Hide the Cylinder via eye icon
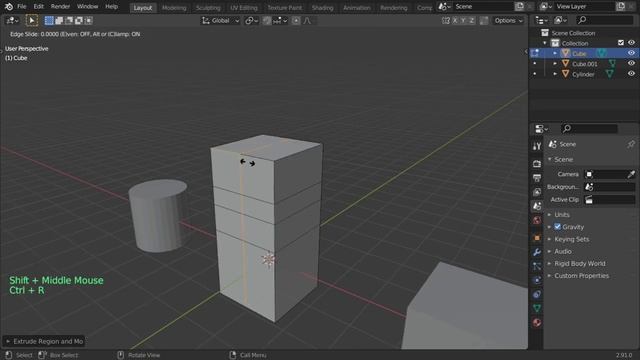This screenshot has width=640, height=360. click(x=631, y=74)
